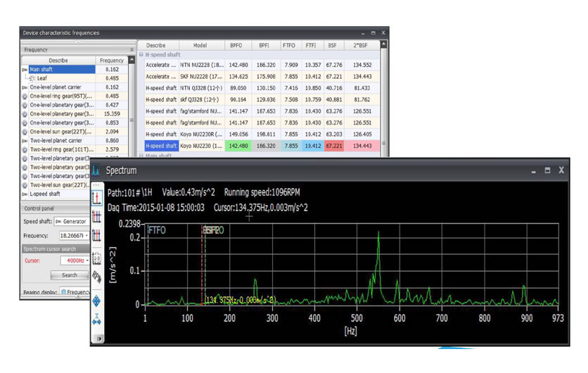
Task: Click gear icon beside Two-level ring gear(101T)
Action: tap(25, 150)
